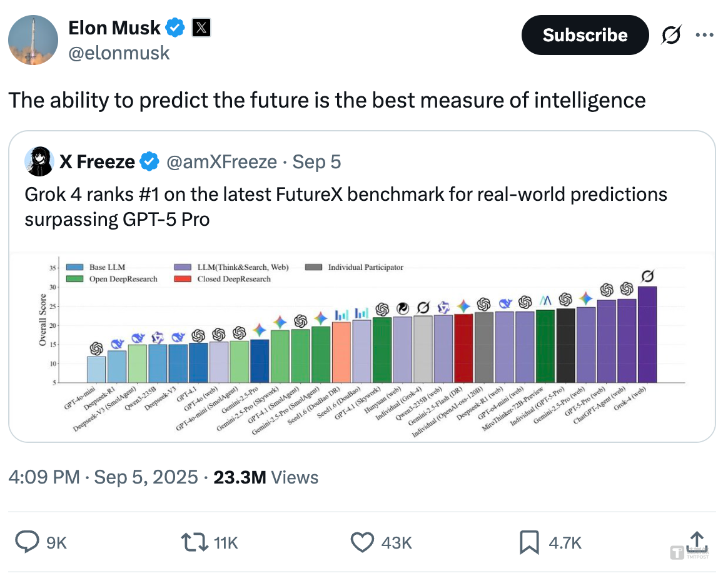The width and height of the screenshot is (728, 573).
Task: Open the @elonmusk handle link
Action: point(119,53)
